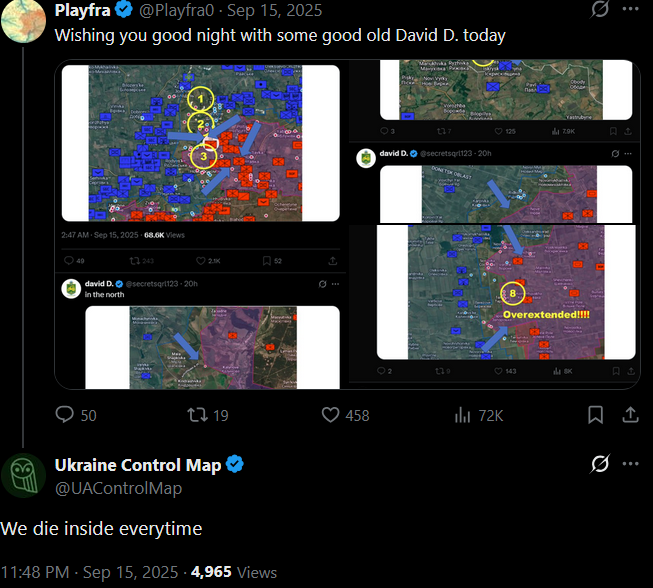Like Playfra's post with 458 likes
Screen dimensions: 653x588
click(330, 415)
